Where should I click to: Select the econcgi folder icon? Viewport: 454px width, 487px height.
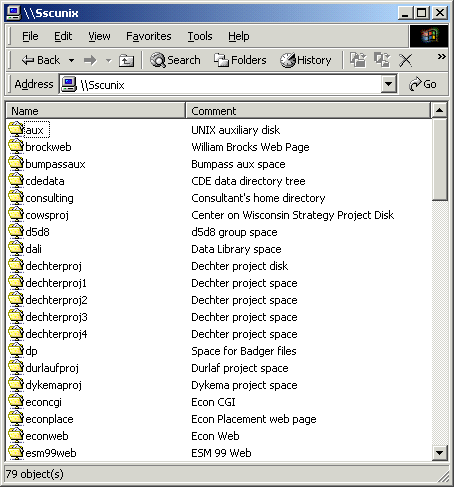(16, 401)
